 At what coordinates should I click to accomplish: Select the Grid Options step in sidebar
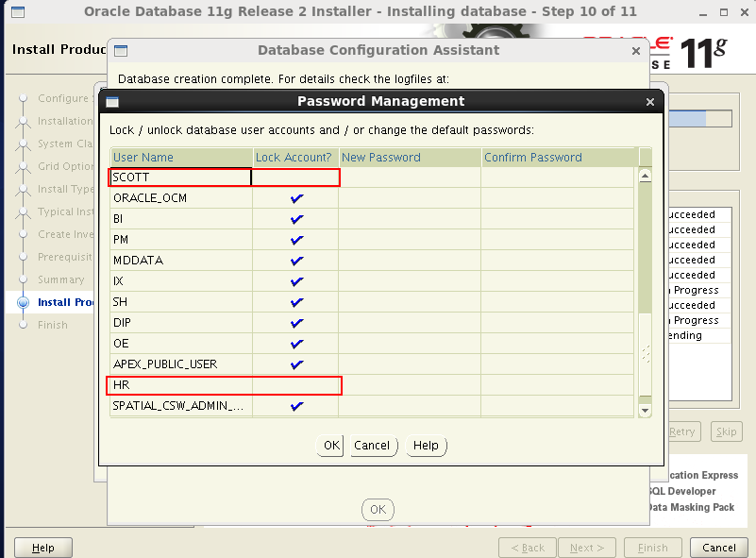pyautogui.click(x=65, y=166)
